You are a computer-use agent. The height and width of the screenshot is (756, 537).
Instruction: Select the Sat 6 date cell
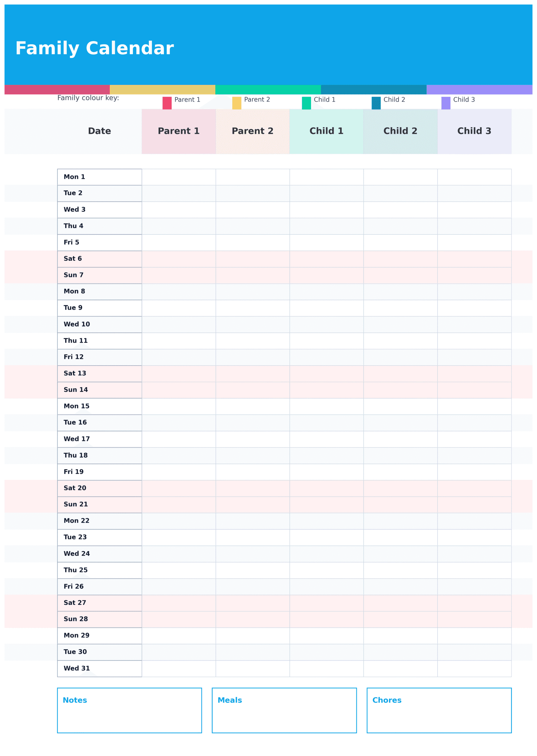100,259
